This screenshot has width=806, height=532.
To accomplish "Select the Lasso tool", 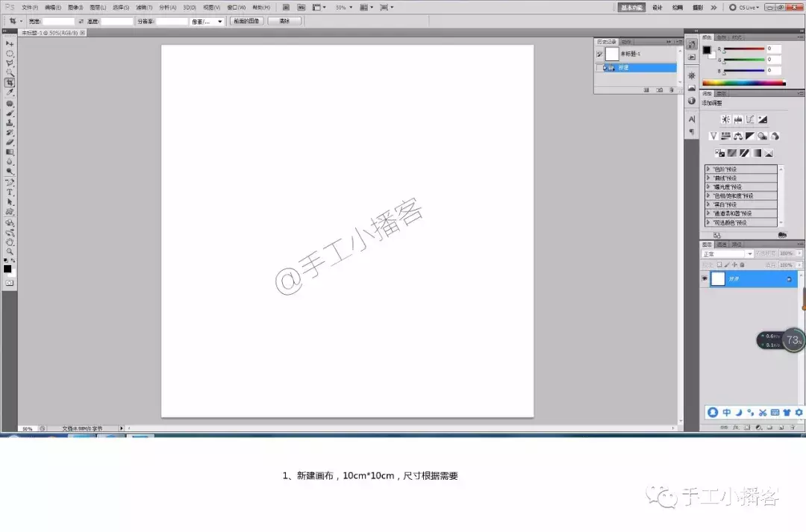I will pos(9,63).
